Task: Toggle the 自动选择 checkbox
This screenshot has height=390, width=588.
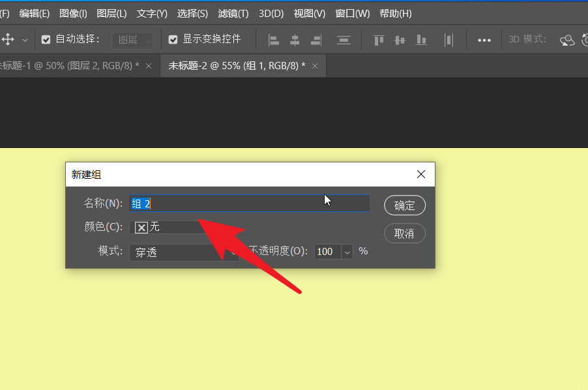Action: click(46, 40)
